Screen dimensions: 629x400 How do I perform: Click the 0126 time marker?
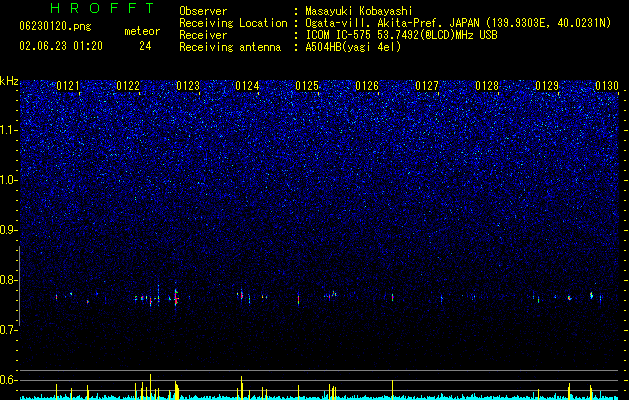click(x=367, y=86)
